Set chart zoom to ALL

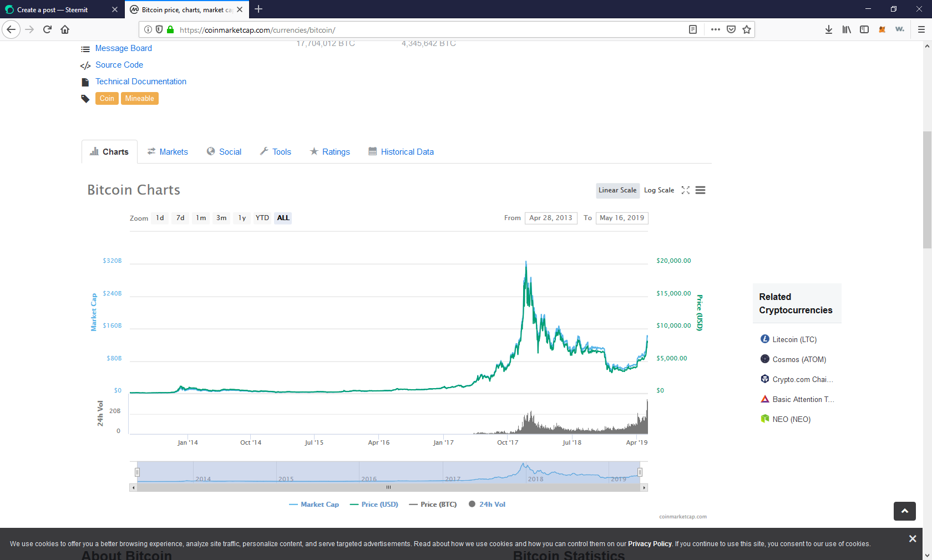pos(283,218)
